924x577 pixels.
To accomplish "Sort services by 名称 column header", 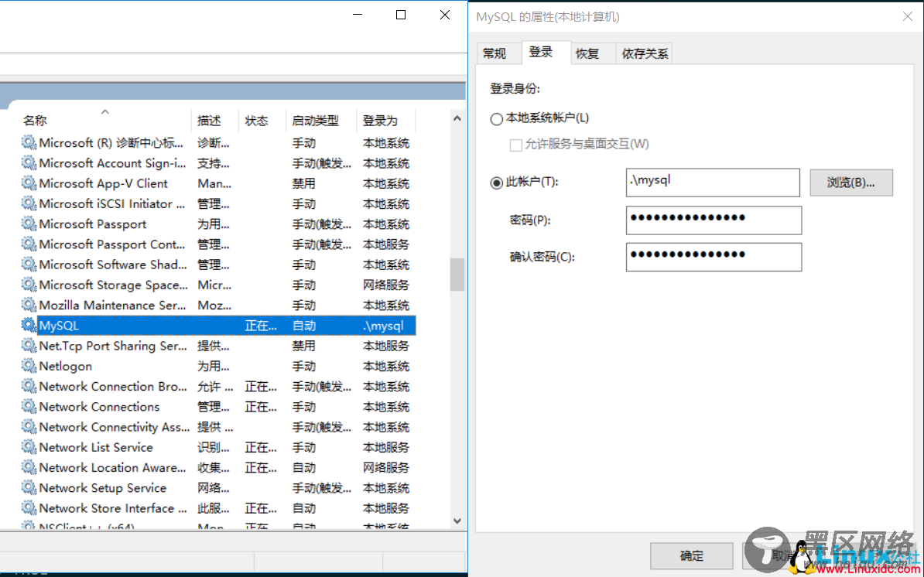I will point(105,121).
